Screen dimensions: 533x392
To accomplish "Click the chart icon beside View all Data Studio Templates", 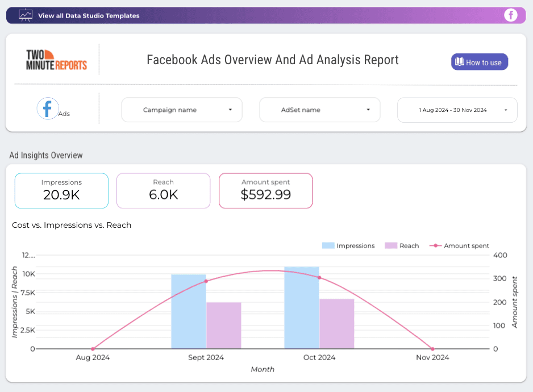I will click(25, 15).
